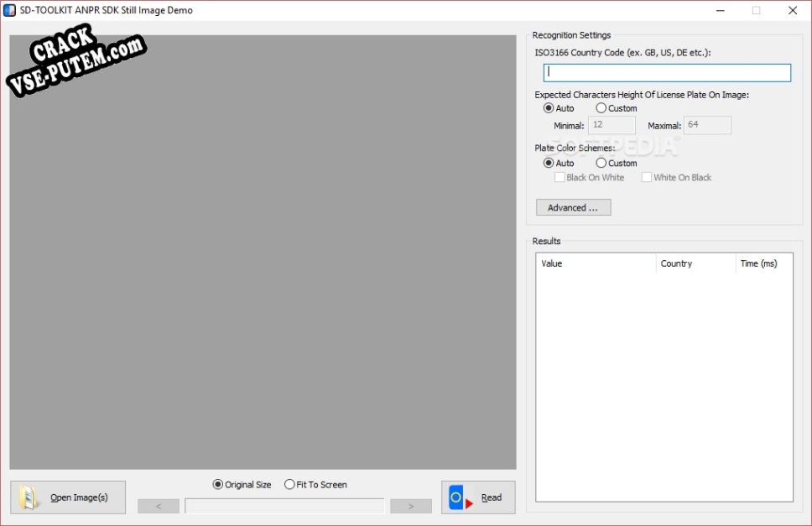Screen dimensions: 812x526
Task: Go to previous image with < button
Action: [159, 507]
